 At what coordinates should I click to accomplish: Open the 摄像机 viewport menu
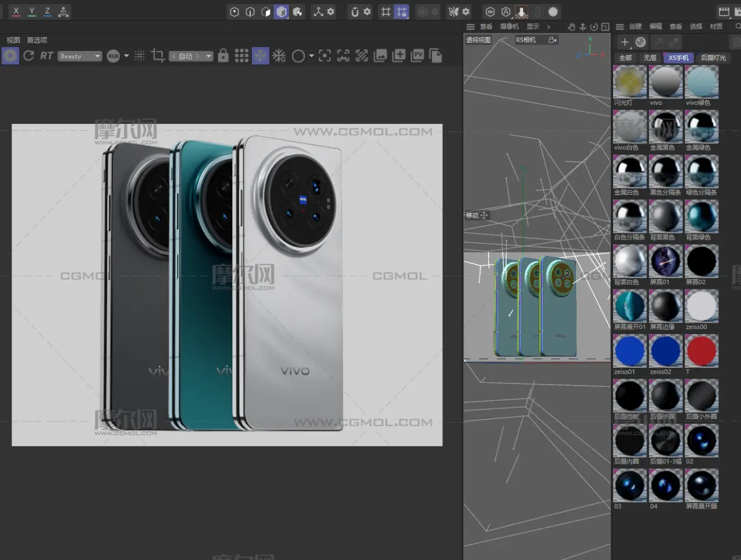point(509,27)
